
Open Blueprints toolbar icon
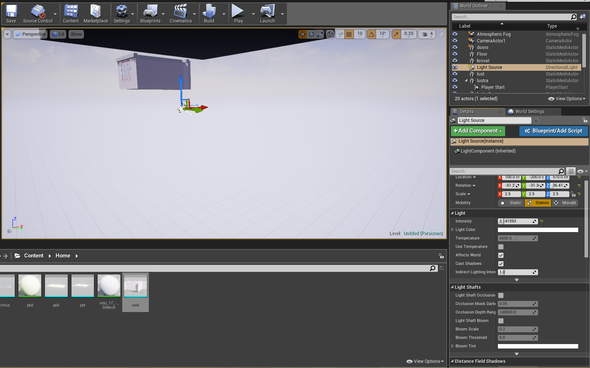[150, 13]
